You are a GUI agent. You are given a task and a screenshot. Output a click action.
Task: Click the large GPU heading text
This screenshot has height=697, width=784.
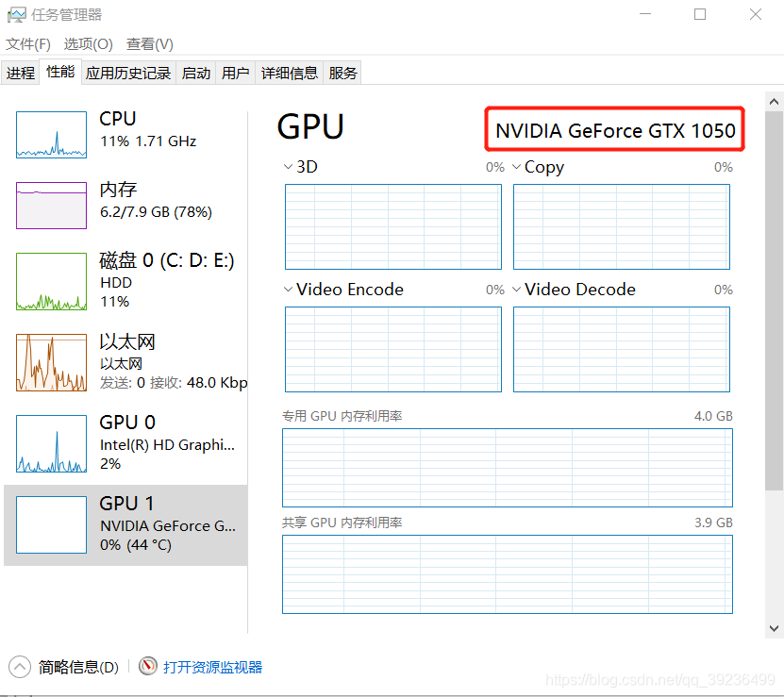tap(310, 126)
